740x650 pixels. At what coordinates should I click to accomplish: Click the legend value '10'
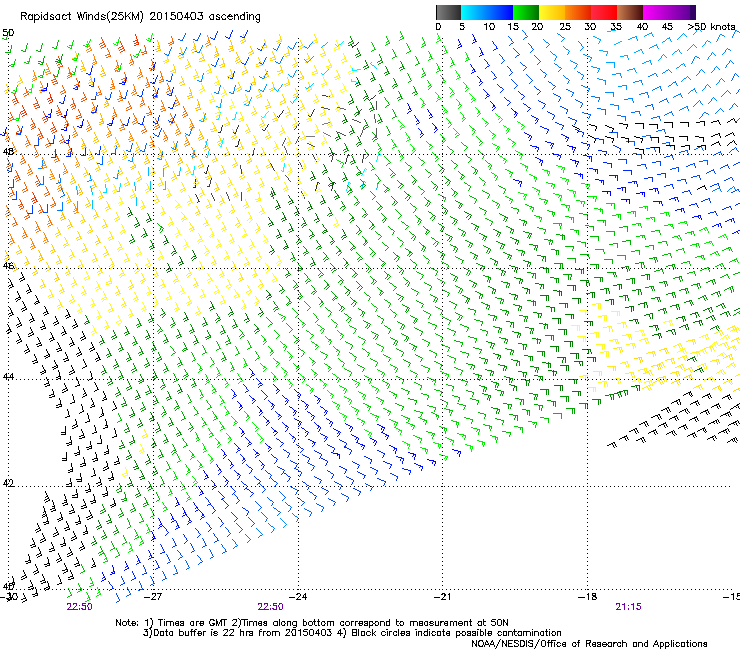pos(489,26)
